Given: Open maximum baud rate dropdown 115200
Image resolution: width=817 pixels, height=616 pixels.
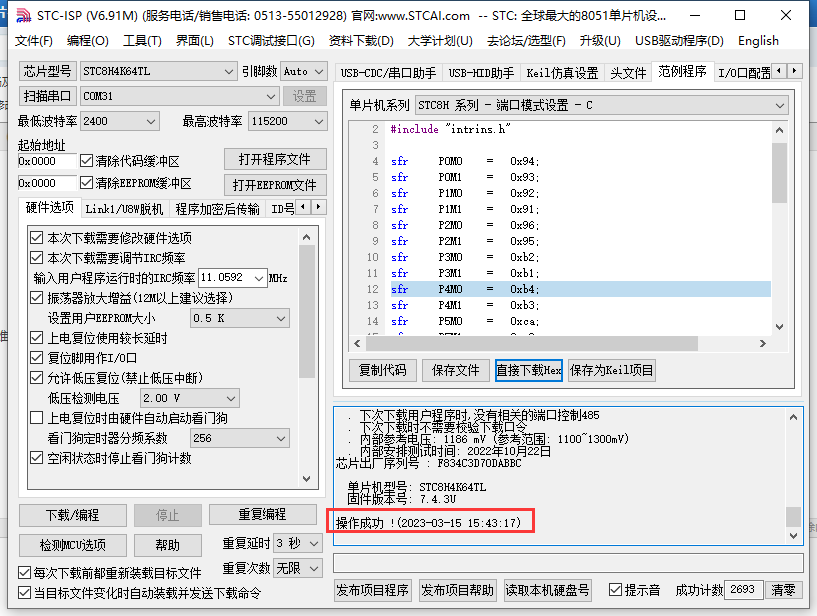Looking at the screenshot, I should (288, 121).
